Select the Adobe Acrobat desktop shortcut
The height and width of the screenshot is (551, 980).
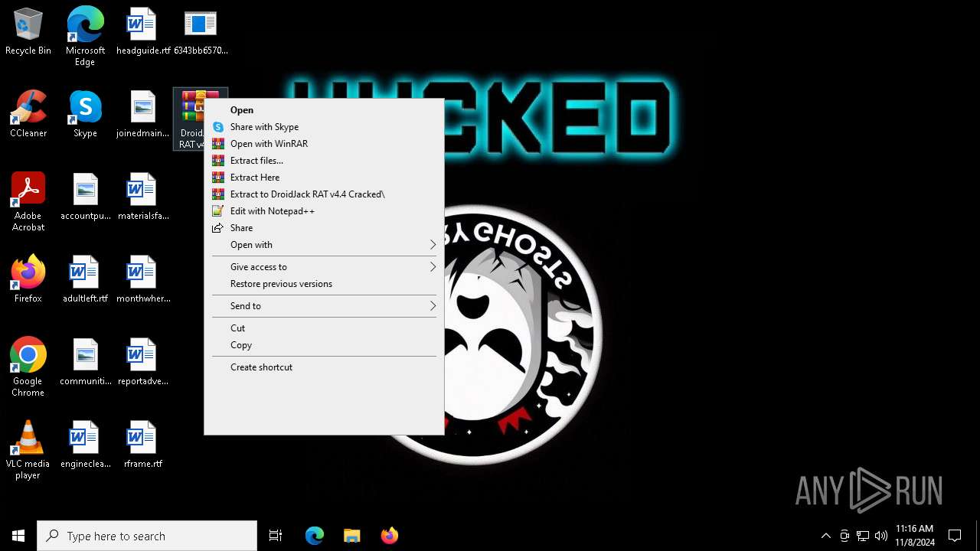pos(28,202)
